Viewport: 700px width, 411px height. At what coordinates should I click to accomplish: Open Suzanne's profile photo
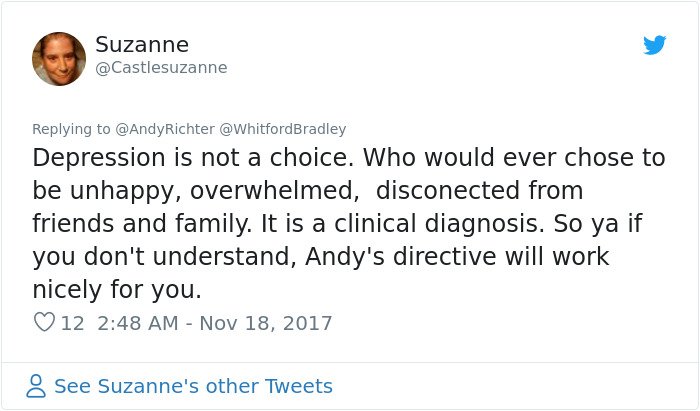(59, 58)
